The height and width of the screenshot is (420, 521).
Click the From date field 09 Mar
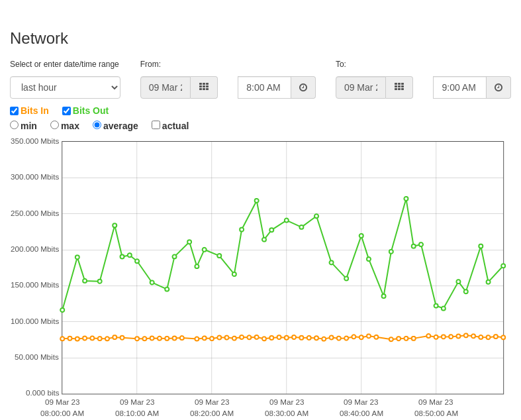[166, 87]
